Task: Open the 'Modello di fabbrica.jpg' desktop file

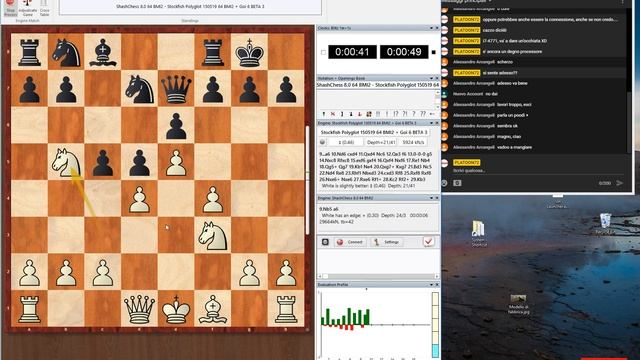Action: (x=518, y=304)
